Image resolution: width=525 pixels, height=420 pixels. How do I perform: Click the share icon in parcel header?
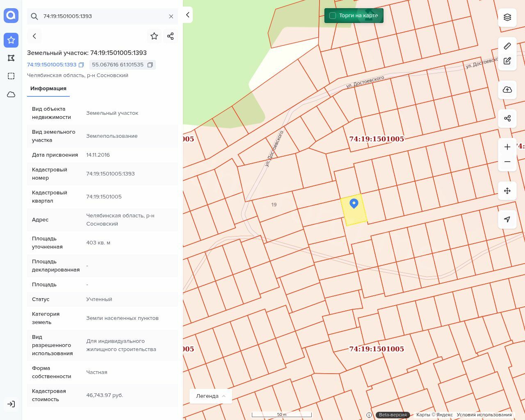(x=171, y=36)
